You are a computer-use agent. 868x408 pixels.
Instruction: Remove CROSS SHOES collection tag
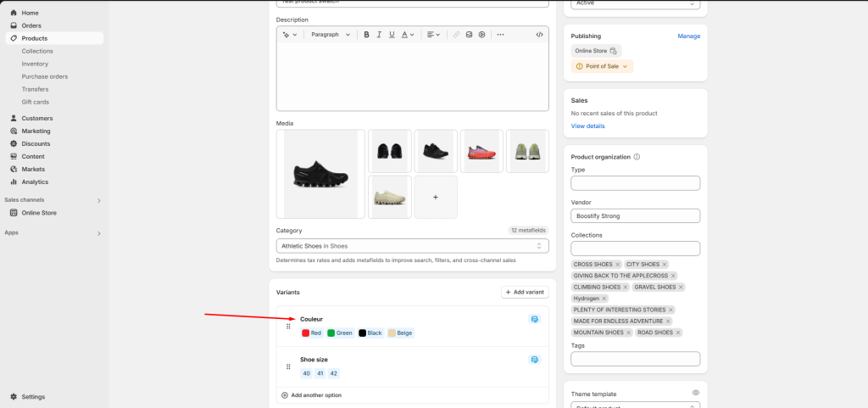point(617,265)
